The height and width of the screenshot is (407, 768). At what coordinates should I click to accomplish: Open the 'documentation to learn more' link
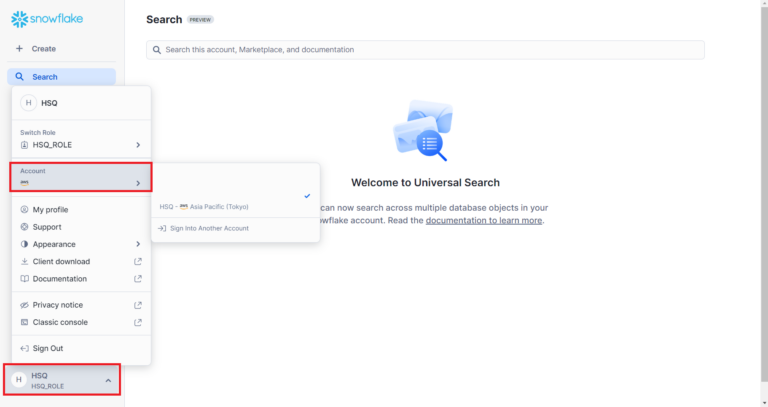click(484, 220)
